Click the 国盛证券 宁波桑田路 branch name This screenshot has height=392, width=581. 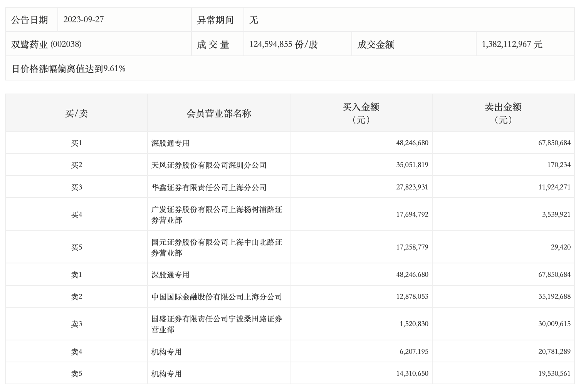pyautogui.click(x=217, y=324)
